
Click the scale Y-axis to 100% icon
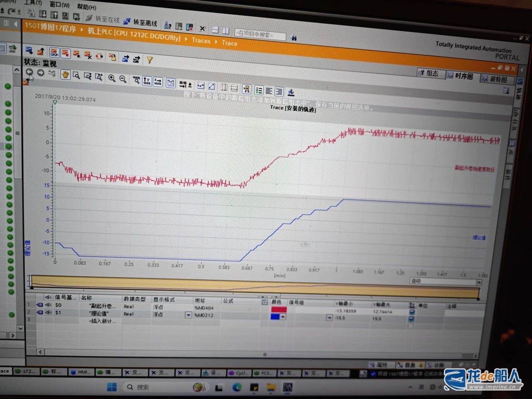pyautogui.click(x=147, y=81)
